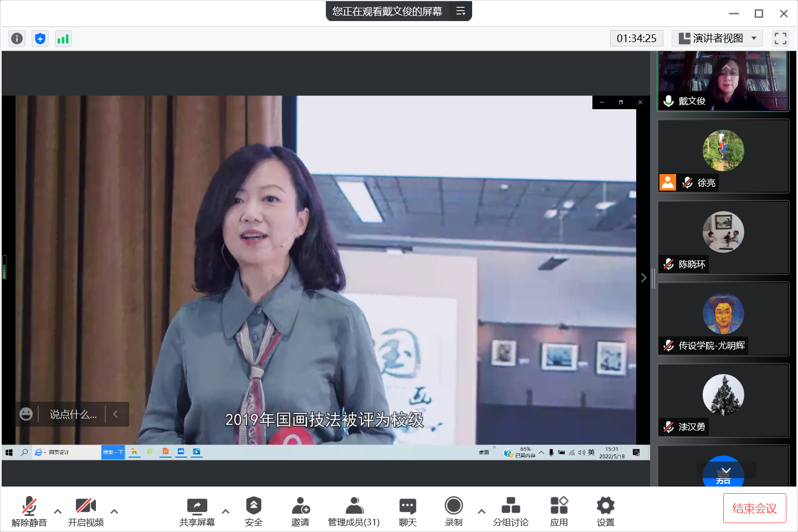
Task: Open the meeting info icon
Action: pos(17,38)
